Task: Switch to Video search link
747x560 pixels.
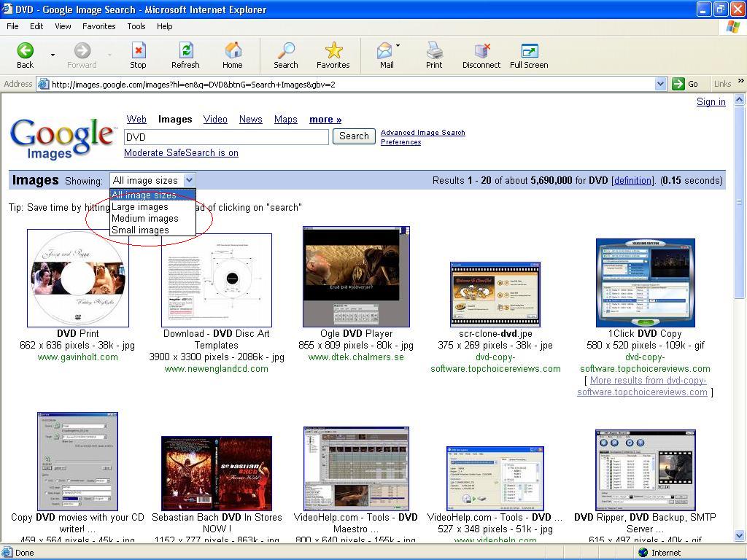Action: click(x=215, y=119)
